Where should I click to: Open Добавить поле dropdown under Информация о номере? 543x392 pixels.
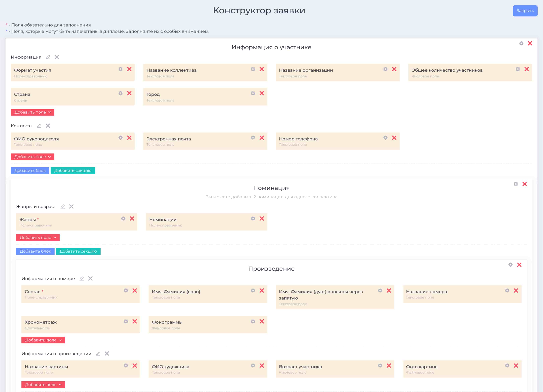point(43,340)
